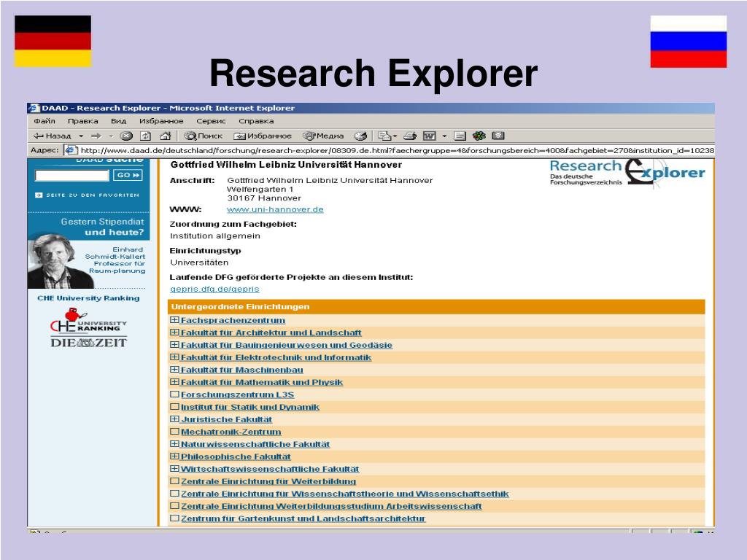Screen dimensions: 747x560
Task: Click the Print icon
Action: coord(410,136)
